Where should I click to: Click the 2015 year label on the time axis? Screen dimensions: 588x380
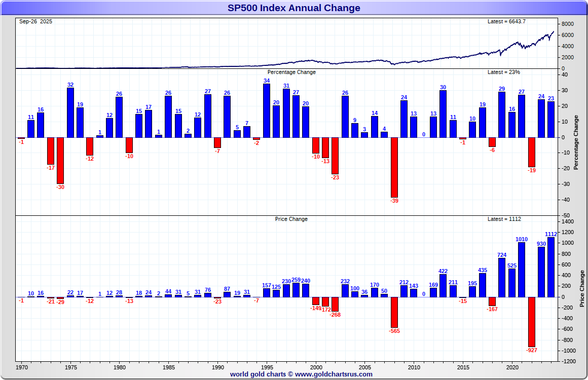(x=463, y=367)
